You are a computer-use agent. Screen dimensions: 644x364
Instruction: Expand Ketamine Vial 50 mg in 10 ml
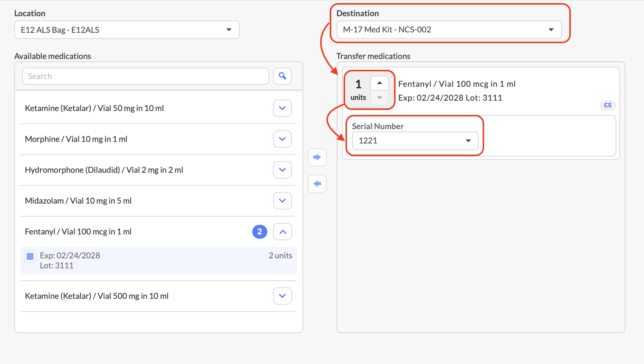point(282,108)
